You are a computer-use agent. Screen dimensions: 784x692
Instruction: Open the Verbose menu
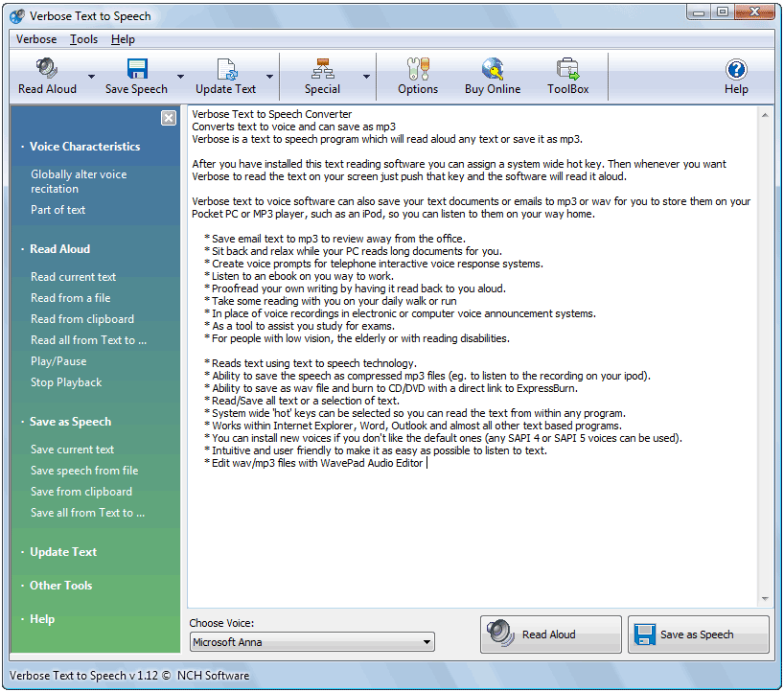[36, 39]
